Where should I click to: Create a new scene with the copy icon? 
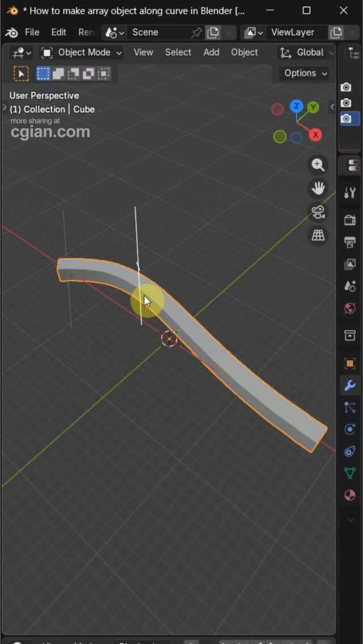click(213, 32)
